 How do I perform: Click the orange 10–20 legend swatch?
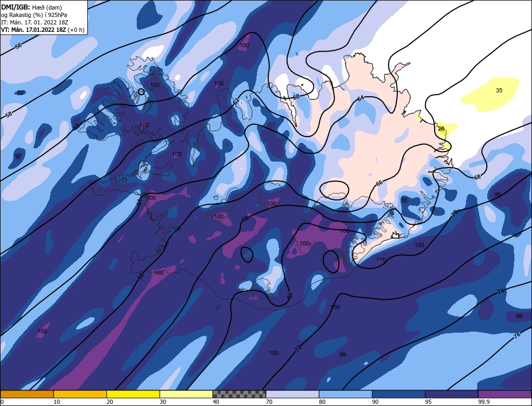pyautogui.click(x=80, y=394)
